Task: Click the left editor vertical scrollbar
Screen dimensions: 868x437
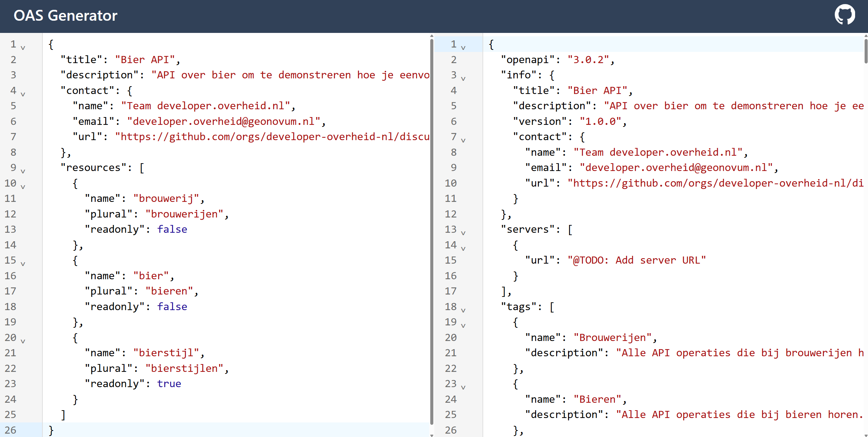Action: [432, 231]
